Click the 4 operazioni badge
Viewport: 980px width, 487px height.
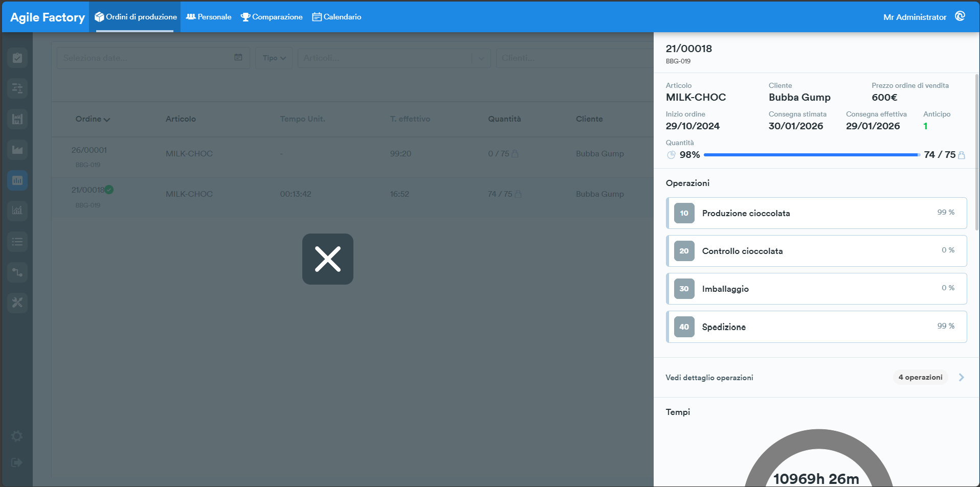[920, 377]
